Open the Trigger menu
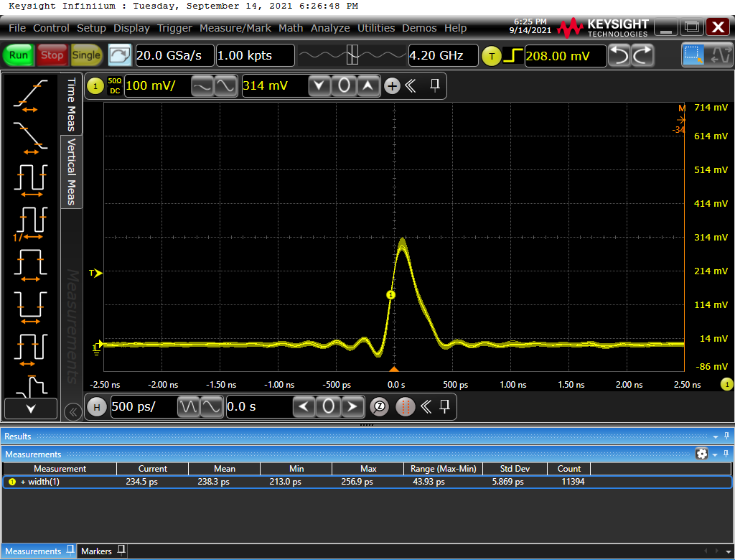This screenshot has height=560, width=735. pyautogui.click(x=174, y=28)
